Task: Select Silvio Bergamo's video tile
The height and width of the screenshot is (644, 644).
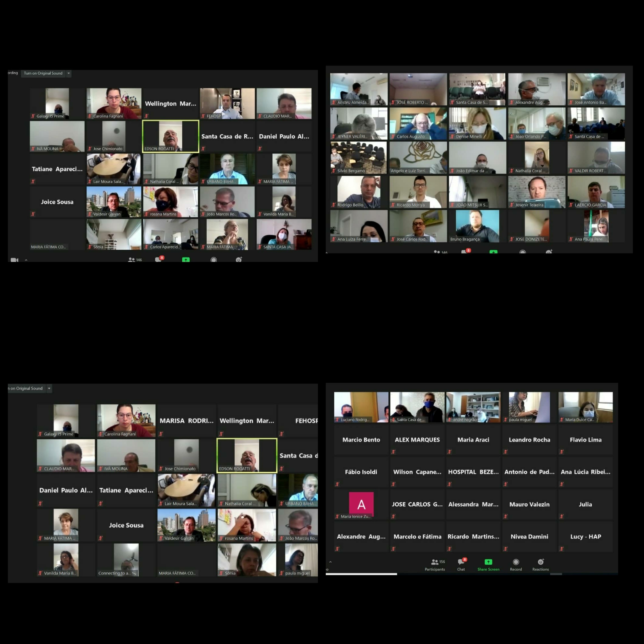Action: click(x=359, y=157)
